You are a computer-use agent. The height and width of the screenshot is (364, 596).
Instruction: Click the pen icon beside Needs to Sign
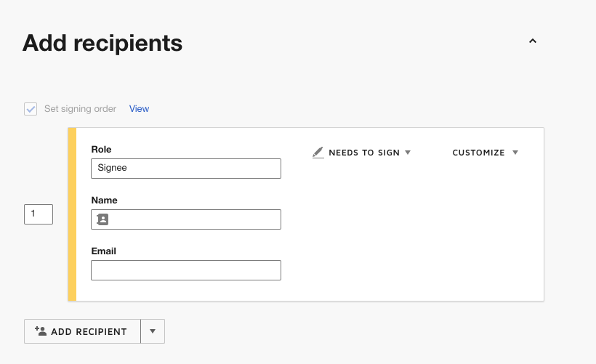318,153
